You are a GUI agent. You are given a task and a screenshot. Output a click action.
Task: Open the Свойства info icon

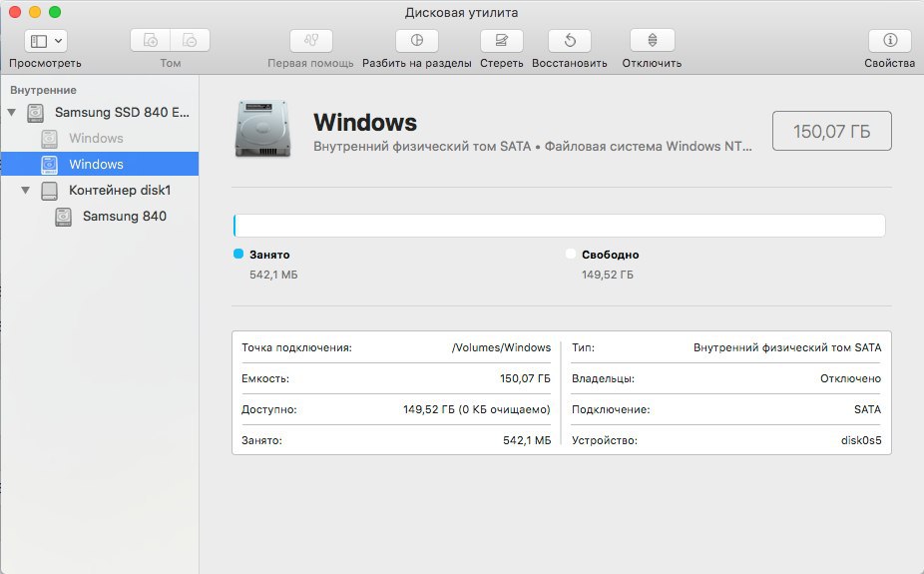point(890,41)
